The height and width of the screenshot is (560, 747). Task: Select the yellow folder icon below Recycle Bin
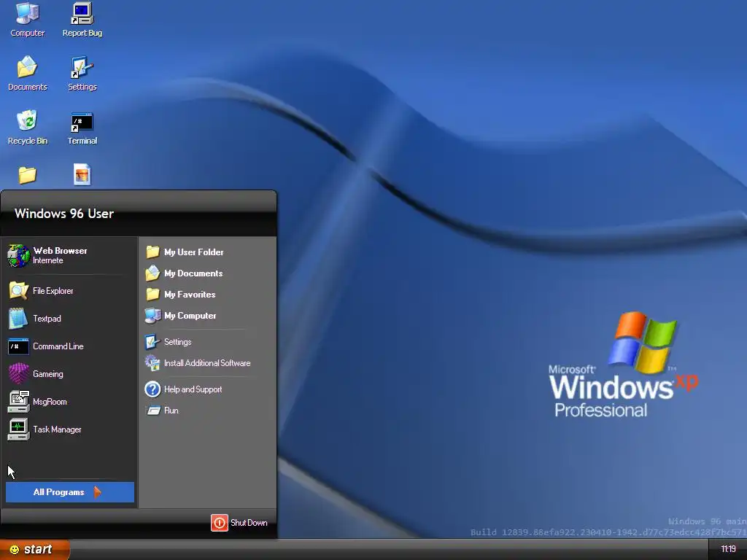[27, 175]
